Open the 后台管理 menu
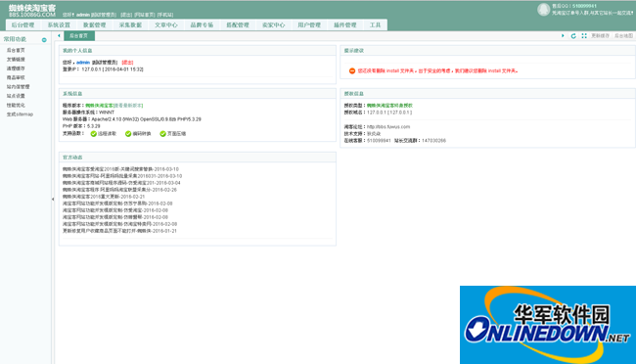 pyautogui.click(x=23, y=24)
